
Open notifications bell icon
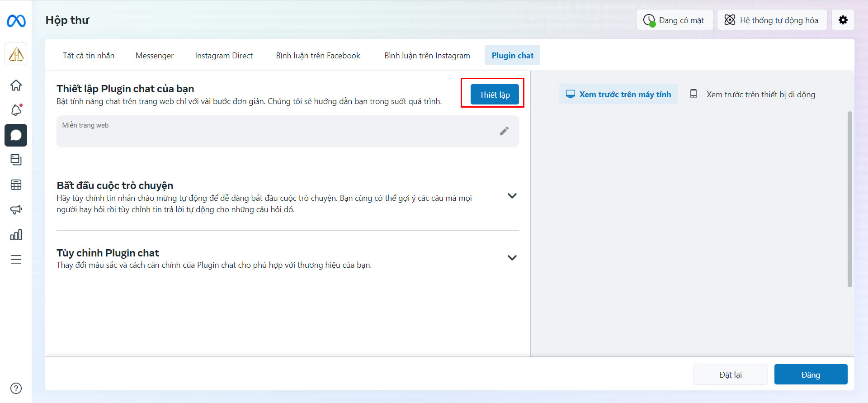click(16, 110)
